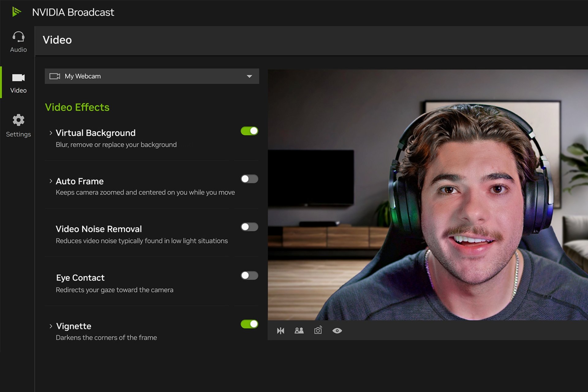Turn off the Virtual Background toggle
The image size is (588, 392).
(x=249, y=131)
